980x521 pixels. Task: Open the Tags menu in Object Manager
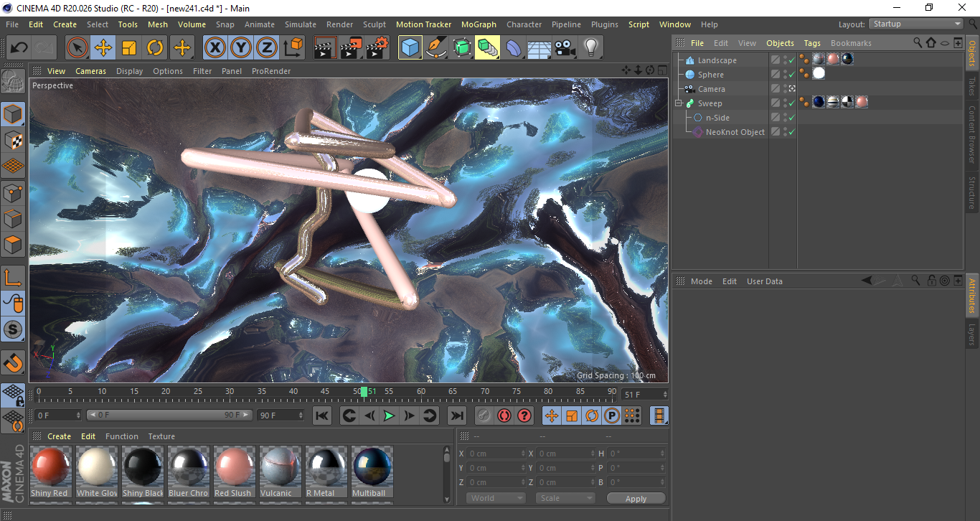point(812,43)
